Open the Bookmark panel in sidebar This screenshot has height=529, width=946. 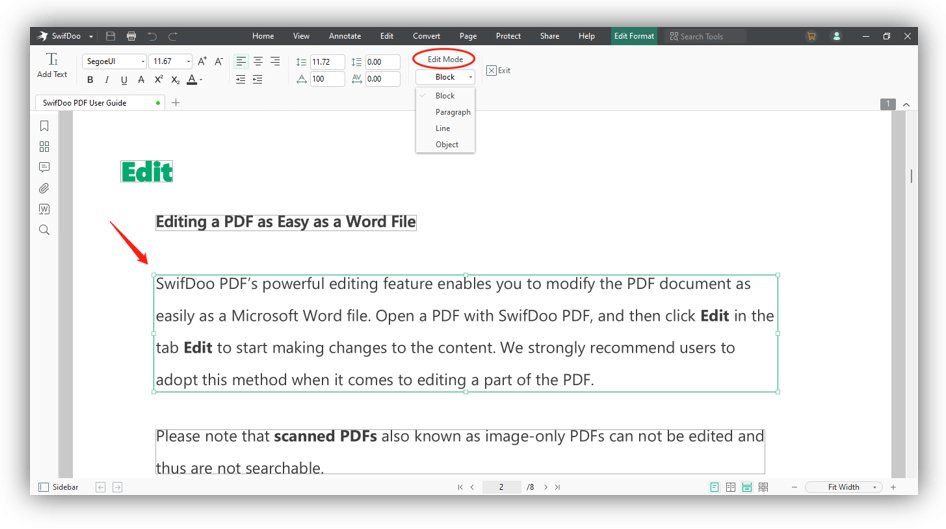pyautogui.click(x=44, y=126)
